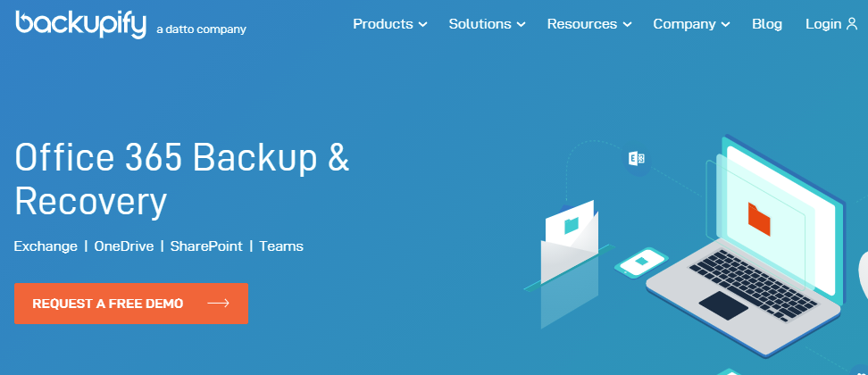Click the 'Teams' text
This screenshot has width=868, height=375.
point(281,246)
